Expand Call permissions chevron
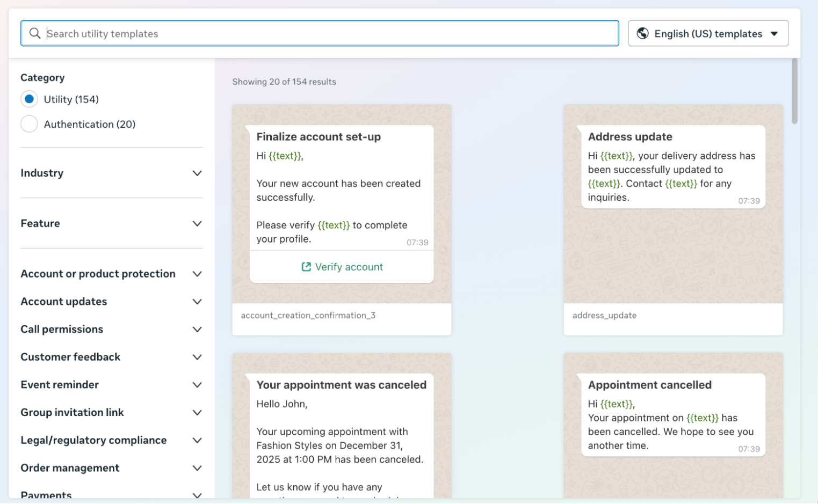Viewport: 818px width, 504px height. point(197,330)
